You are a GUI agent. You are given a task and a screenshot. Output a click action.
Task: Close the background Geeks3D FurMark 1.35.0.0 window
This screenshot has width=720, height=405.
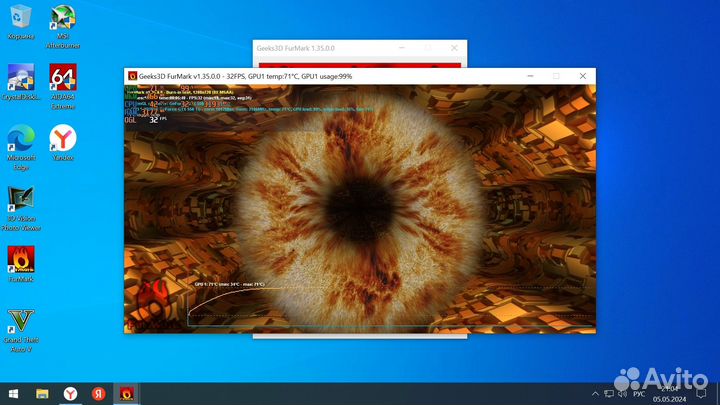click(454, 48)
